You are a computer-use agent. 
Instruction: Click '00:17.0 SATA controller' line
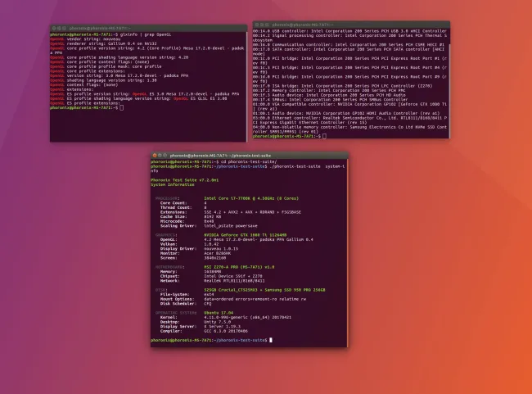click(x=349, y=52)
